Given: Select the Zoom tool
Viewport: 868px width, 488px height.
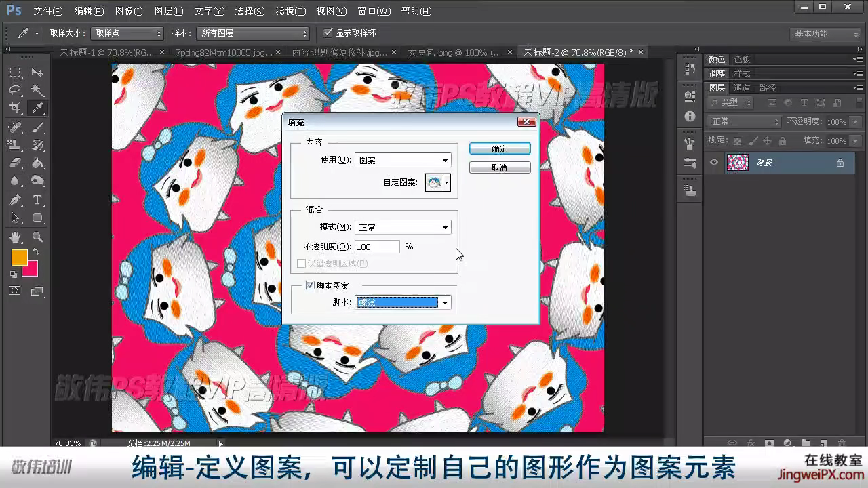Looking at the screenshot, I should click(x=37, y=237).
